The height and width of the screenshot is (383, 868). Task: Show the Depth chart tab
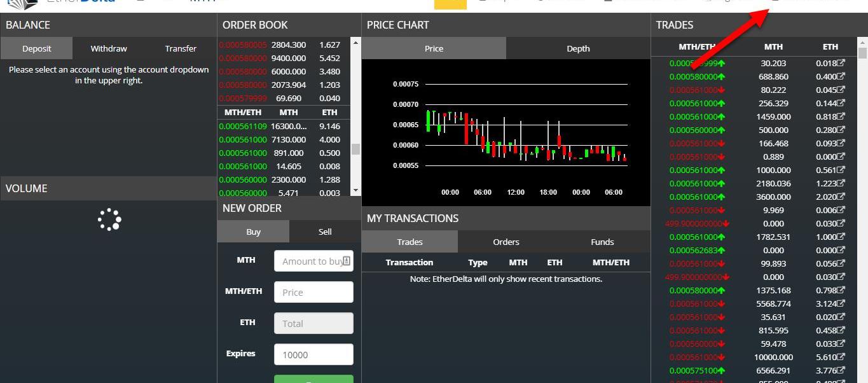(x=578, y=48)
